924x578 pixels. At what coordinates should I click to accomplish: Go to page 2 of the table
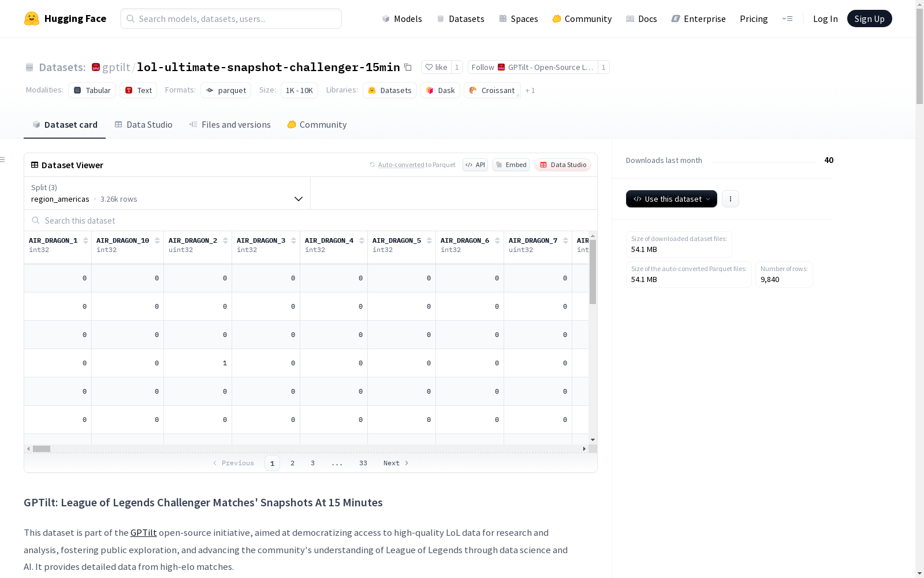coord(293,463)
